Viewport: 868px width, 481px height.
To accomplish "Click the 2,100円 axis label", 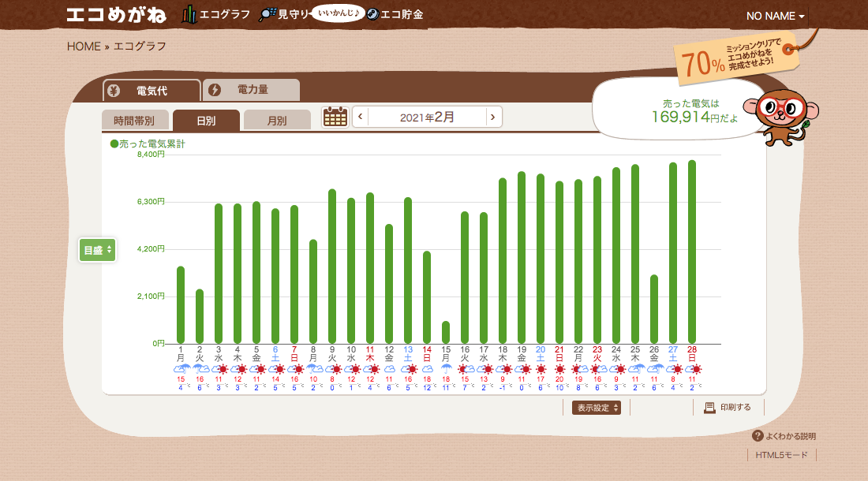I will tap(152, 296).
